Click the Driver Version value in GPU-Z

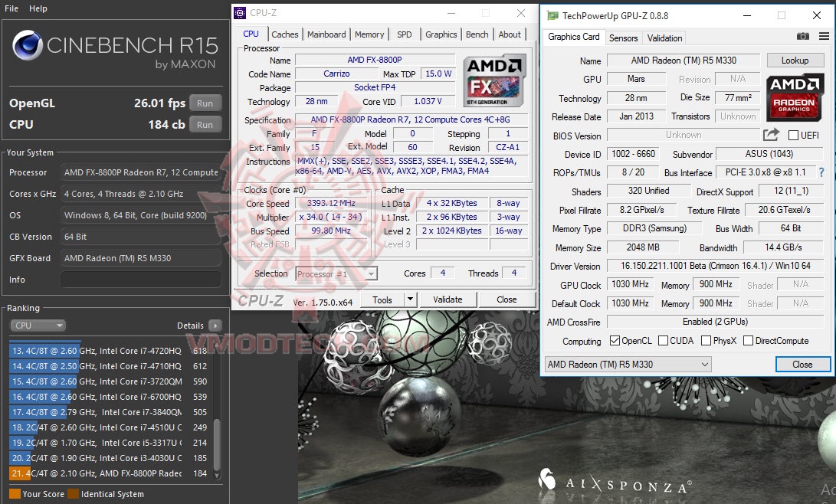coord(715,265)
